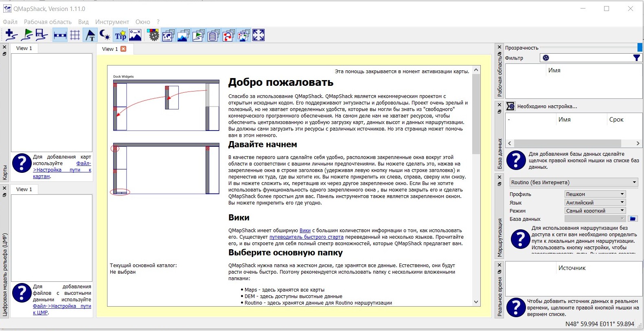Screen dimensions: 644x331
Task: Open the colorful gear setup icon
Action: point(153,35)
